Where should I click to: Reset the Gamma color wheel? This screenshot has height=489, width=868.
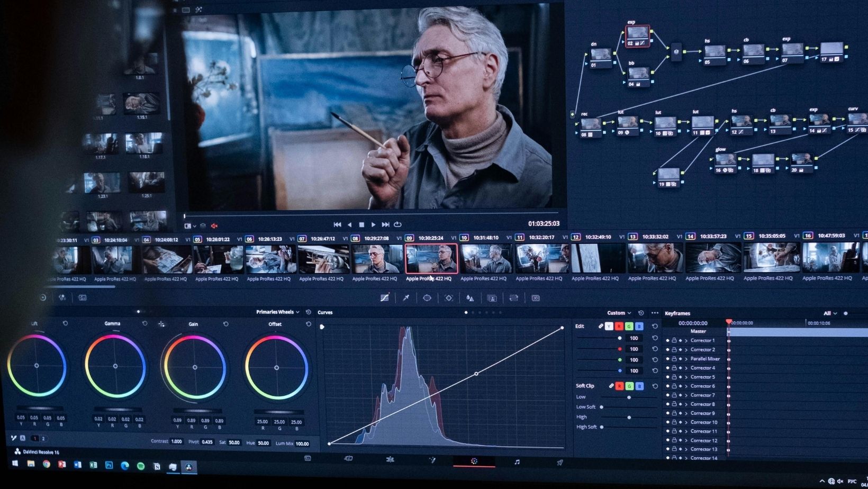tap(144, 323)
